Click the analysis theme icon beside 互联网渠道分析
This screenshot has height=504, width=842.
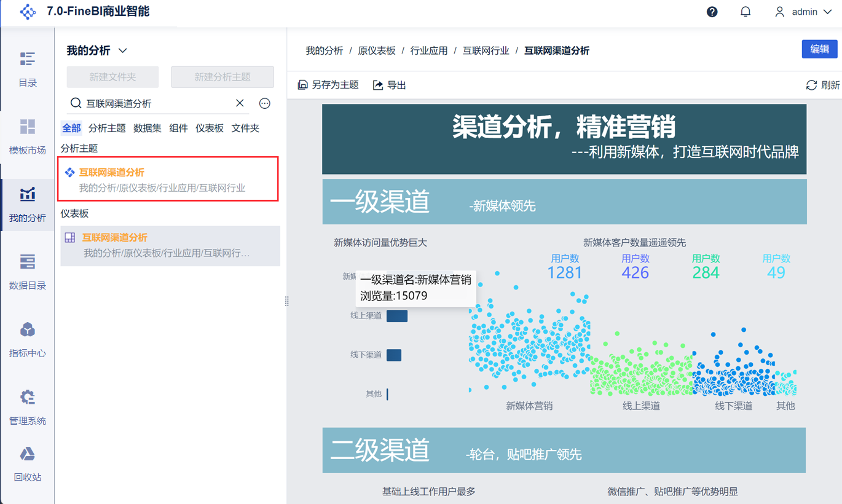pyautogui.click(x=69, y=173)
